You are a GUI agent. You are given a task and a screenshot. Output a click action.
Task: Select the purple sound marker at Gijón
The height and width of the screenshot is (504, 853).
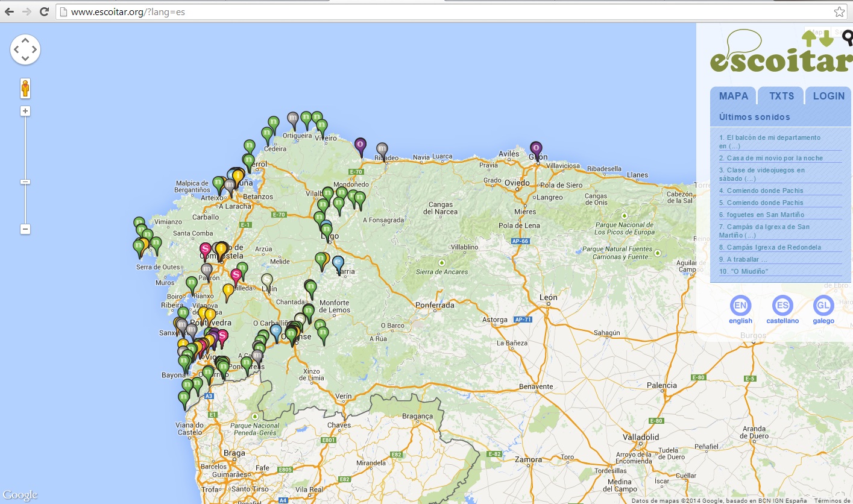(536, 148)
